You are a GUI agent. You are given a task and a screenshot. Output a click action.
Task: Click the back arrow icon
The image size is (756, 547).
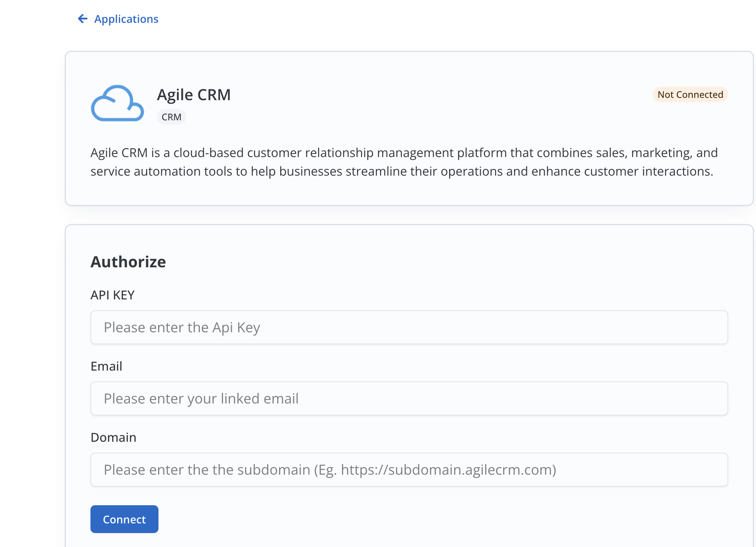pos(82,19)
